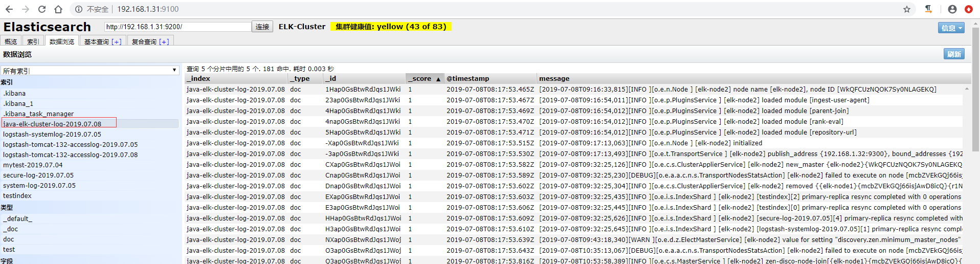Open the 所有索引 index dropdown
The image size is (980, 264).
(x=90, y=70)
